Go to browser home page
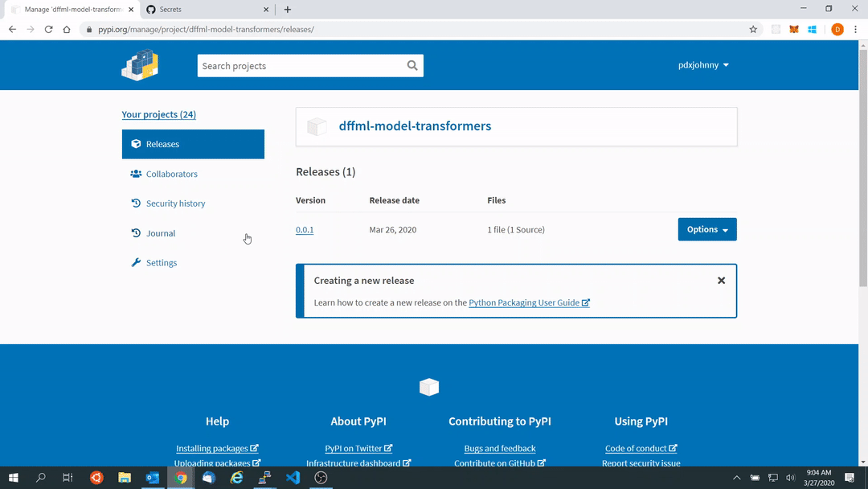This screenshot has width=868, height=489. (x=67, y=29)
